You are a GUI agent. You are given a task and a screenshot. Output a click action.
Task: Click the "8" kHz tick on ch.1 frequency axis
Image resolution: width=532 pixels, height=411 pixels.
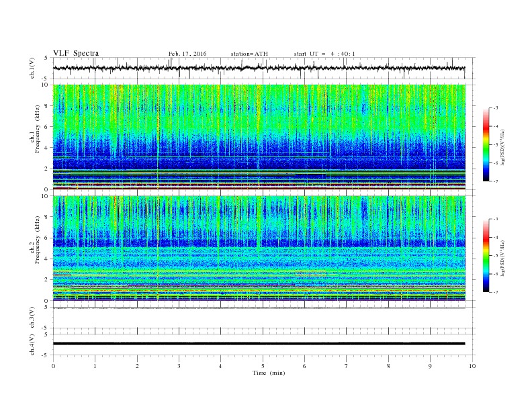[47, 106]
